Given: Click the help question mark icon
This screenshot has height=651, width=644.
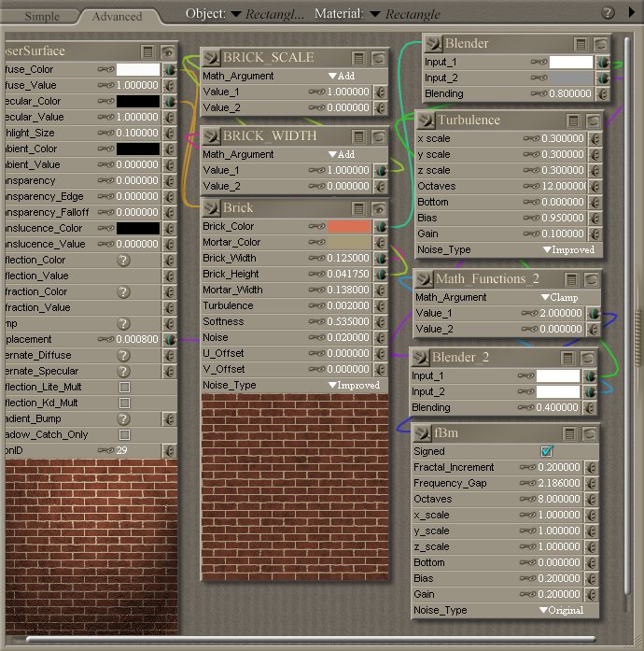Looking at the screenshot, I should pyautogui.click(x=609, y=13).
